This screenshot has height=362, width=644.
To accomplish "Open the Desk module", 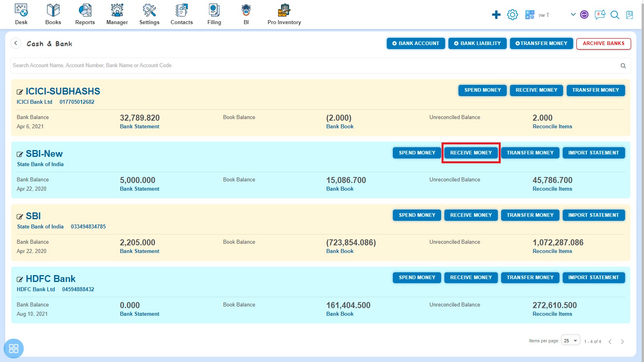I will (x=21, y=14).
